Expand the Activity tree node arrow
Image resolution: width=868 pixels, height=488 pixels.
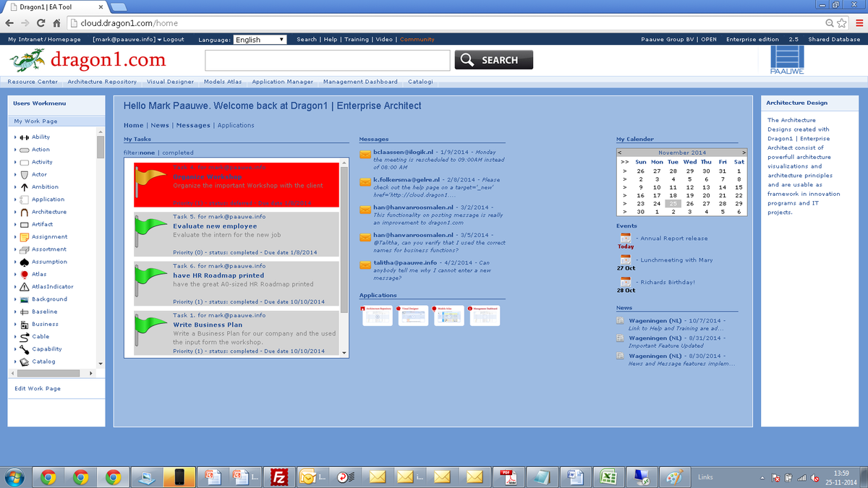(x=15, y=163)
